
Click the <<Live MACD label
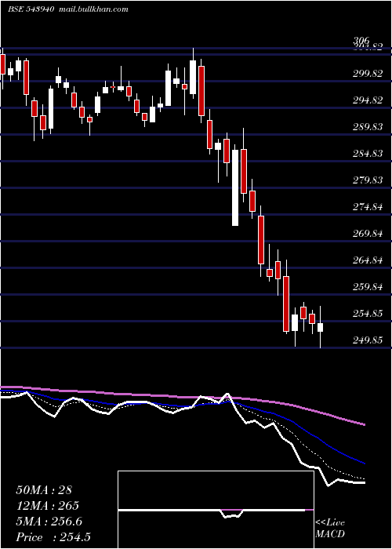(x=330, y=529)
